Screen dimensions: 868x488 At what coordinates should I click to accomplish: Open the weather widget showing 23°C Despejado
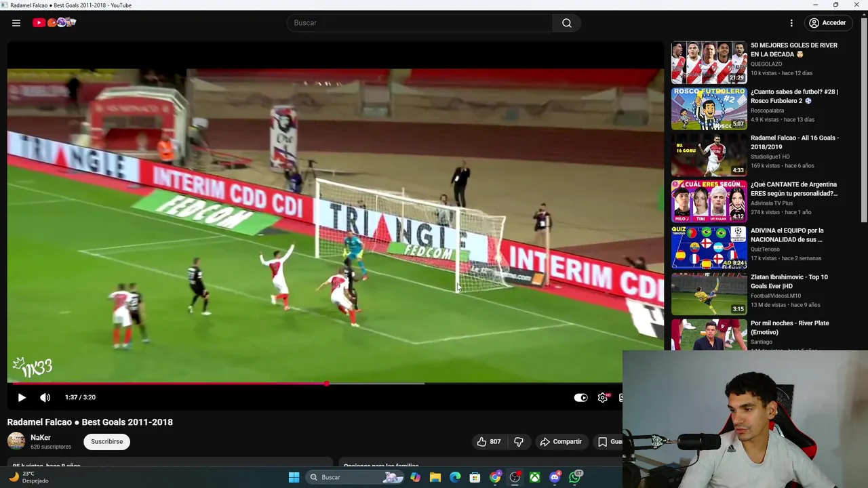pyautogui.click(x=28, y=478)
